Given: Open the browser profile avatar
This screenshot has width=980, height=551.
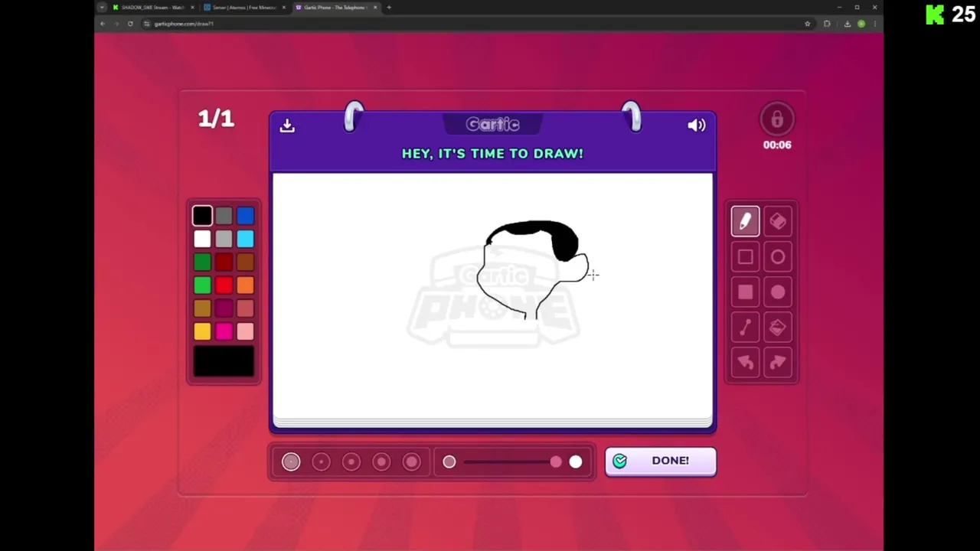Looking at the screenshot, I should tap(861, 24).
